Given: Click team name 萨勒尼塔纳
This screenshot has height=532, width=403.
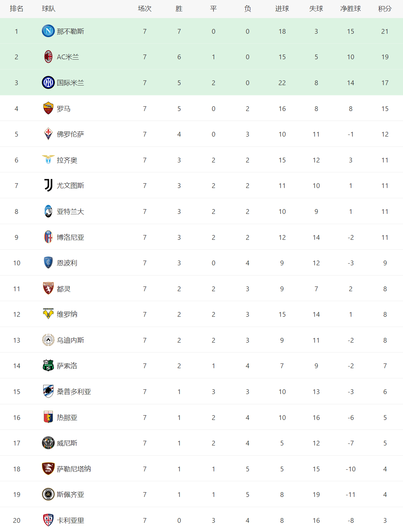Looking at the screenshot, I should pos(74,469).
